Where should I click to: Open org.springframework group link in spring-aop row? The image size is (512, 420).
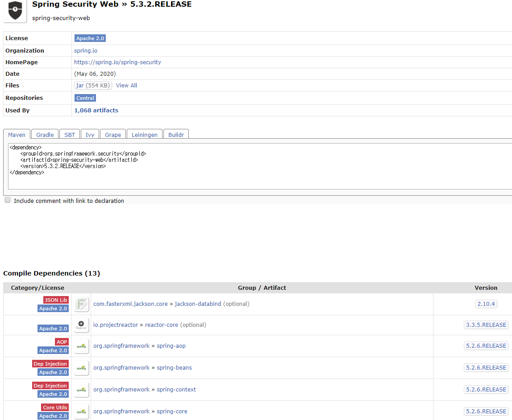coord(121,346)
